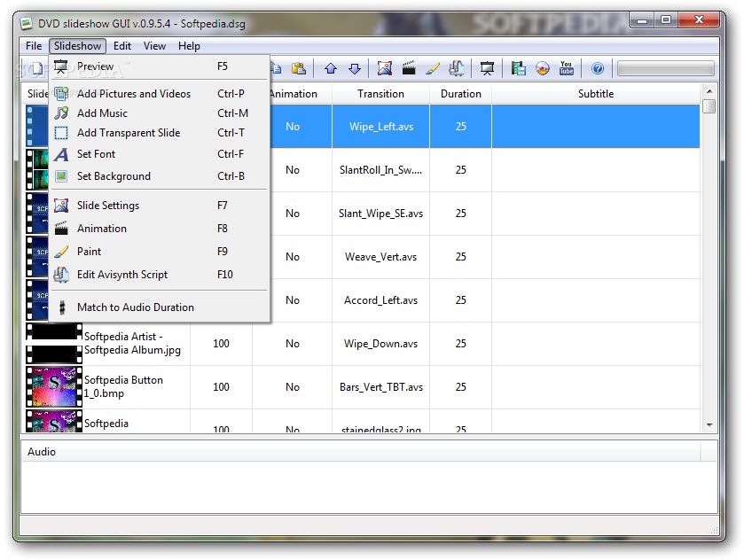This screenshot has width=744, height=560.
Task: Choose Add Music menu entry
Action: click(160, 113)
